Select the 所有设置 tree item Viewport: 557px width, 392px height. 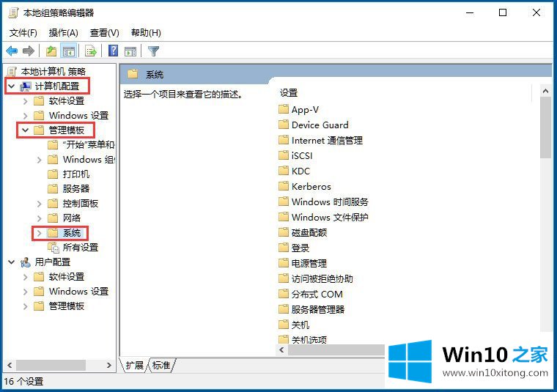(x=81, y=248)
